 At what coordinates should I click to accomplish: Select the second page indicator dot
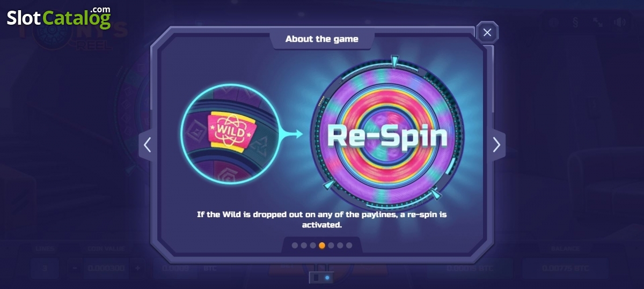point(304,246)
